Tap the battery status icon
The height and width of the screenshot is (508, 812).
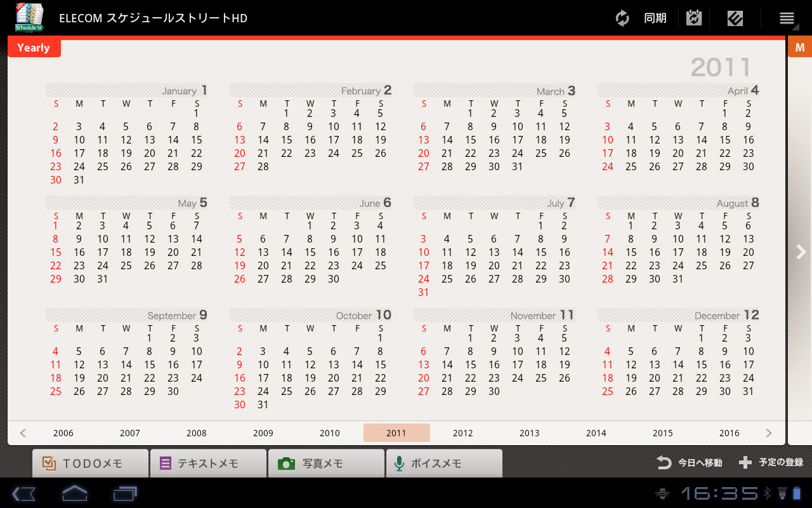coord(797,493)
